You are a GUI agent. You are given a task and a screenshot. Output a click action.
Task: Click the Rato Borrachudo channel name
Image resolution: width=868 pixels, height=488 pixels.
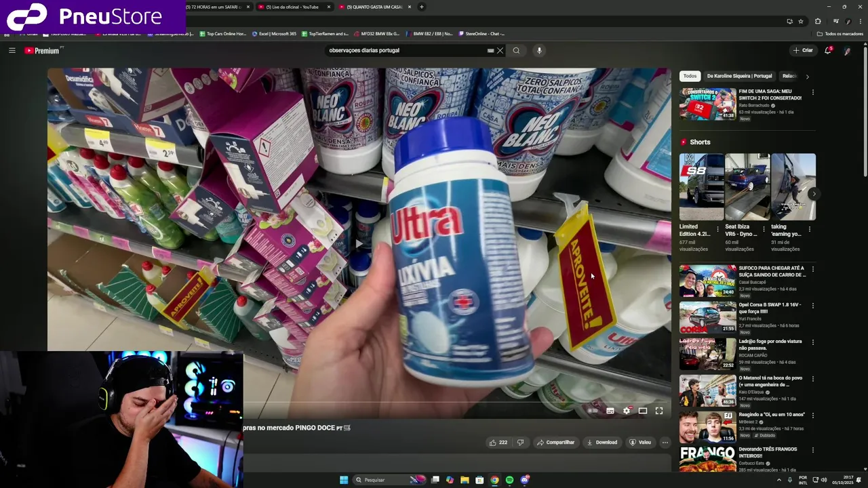click(754, 105)
